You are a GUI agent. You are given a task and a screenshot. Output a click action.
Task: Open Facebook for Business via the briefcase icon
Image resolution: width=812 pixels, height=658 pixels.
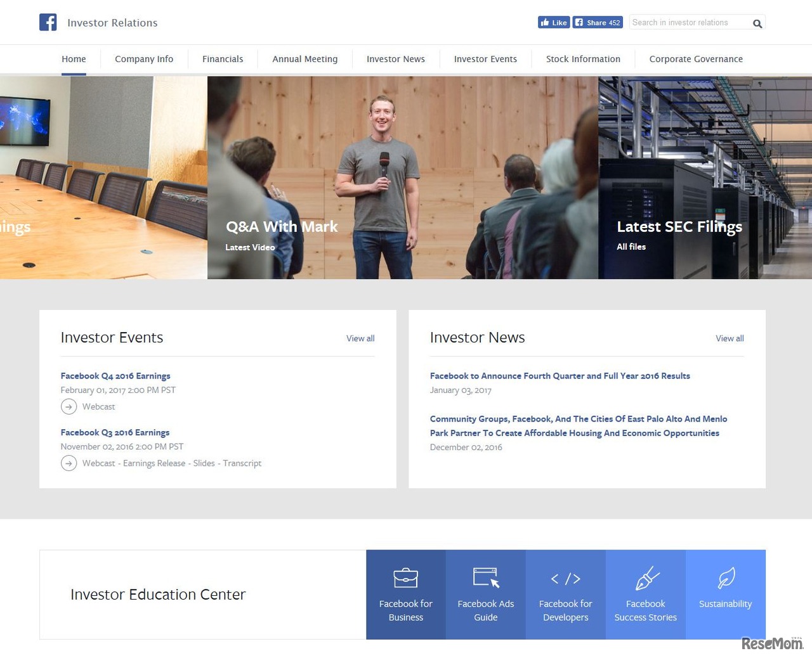coord(405,578)
